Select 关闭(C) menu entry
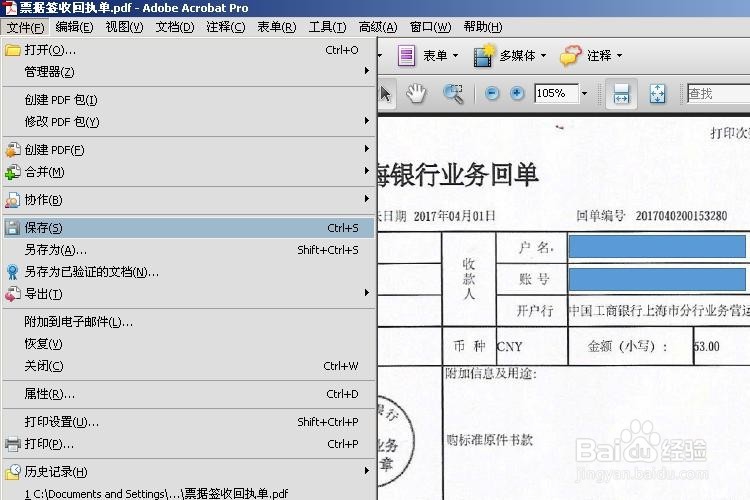Screen dimensions: 750x500 (x=188, y=366)
